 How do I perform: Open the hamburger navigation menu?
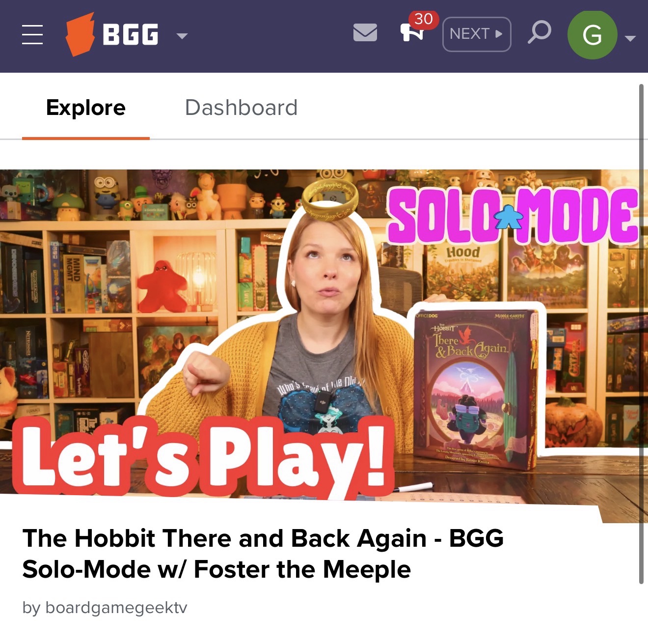32,34
